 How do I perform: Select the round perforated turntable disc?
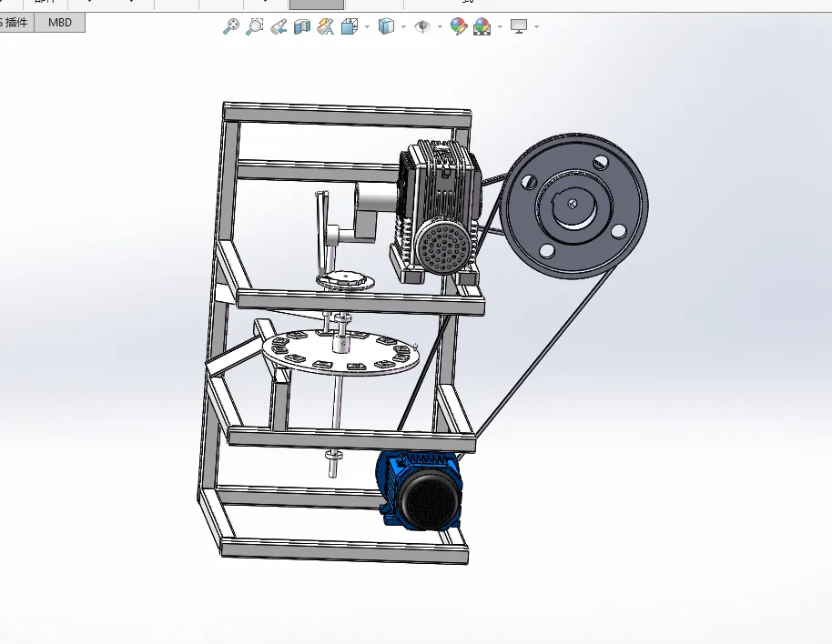[x=340, y=352]
